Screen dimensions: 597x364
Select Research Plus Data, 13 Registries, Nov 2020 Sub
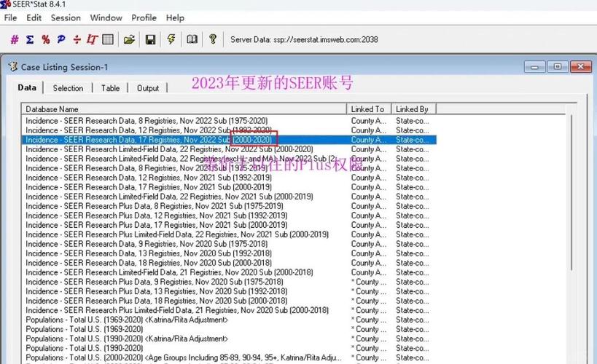pos(156,292)
